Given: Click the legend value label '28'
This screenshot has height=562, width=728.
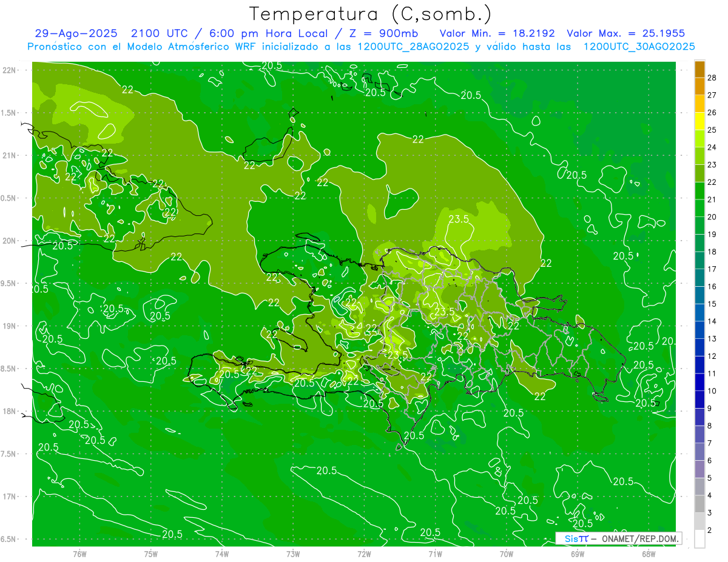Looking at the screenshot, I should 712,78.
